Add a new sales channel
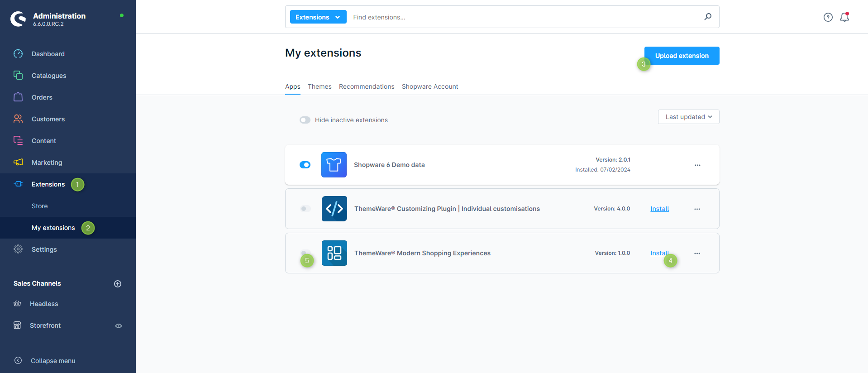The image size is (868, 373). (x=118, y=284)
